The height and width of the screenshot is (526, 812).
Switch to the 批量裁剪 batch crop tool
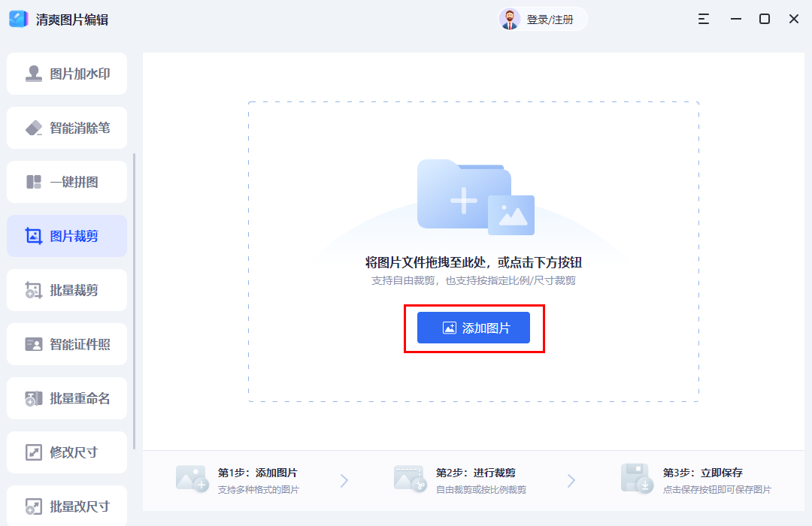pyautogui.click(x=66, y=290)
